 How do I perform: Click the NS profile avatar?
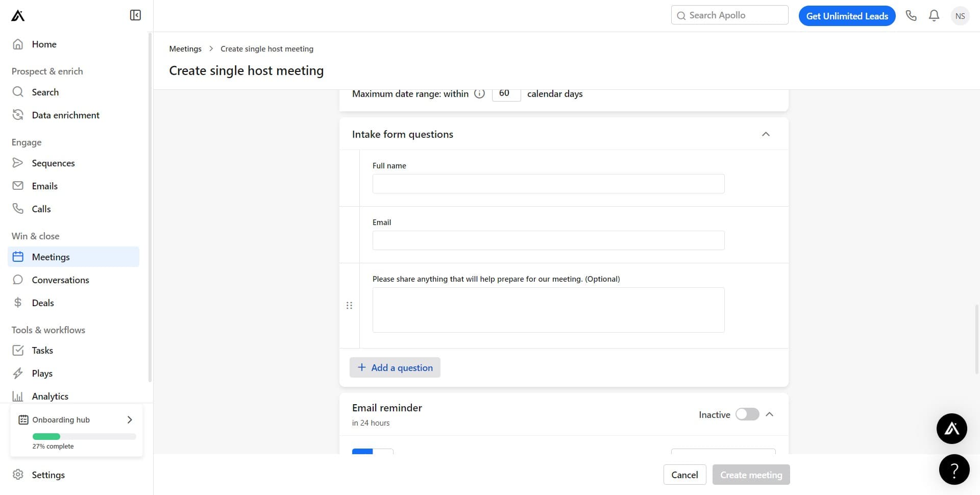click(x=960, y=15)
